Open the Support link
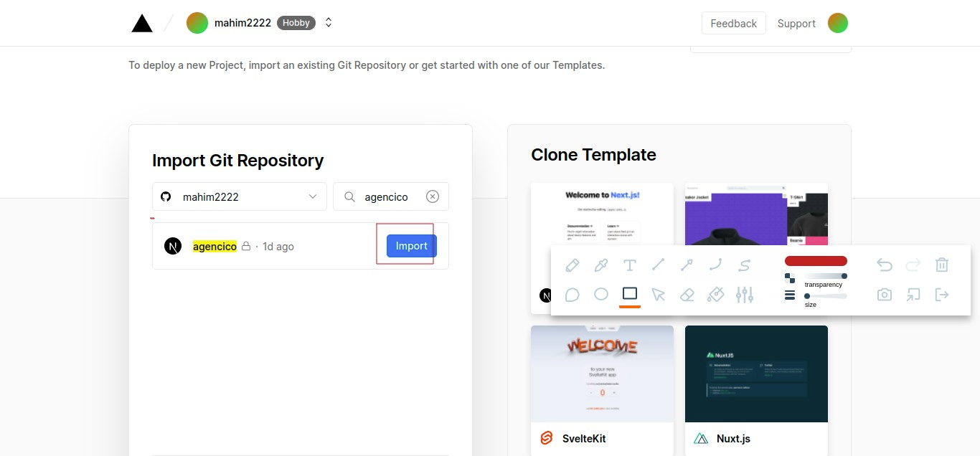This screenshot has width=980, height=456. [796, 23]
